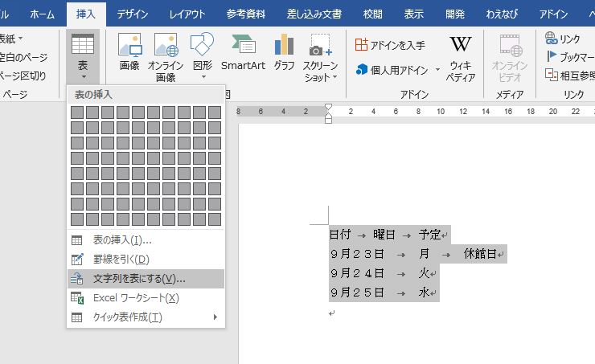Image resolution: width=595 pixels, height=364 pixels.
Task: Insert a SmartArt graphic
Action: [x=243, y=52]
